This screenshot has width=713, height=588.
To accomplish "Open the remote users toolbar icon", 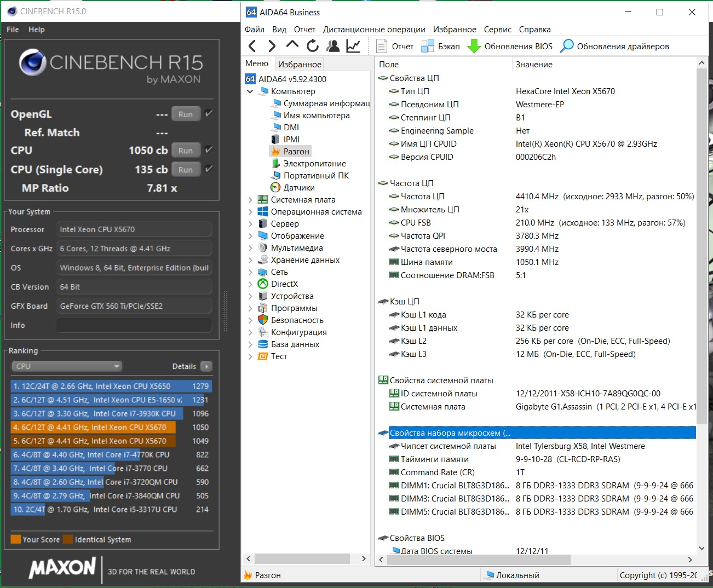I will [x=332, y=46].
